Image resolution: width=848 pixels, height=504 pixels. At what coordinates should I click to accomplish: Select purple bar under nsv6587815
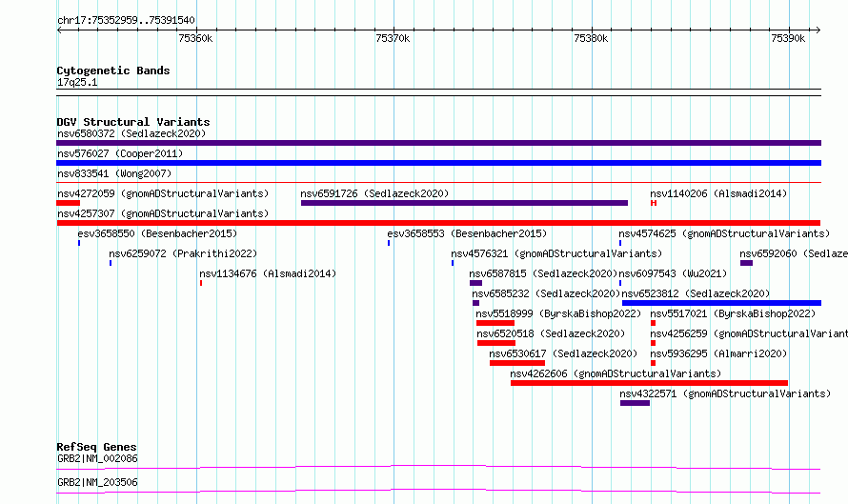coord(475,283)
